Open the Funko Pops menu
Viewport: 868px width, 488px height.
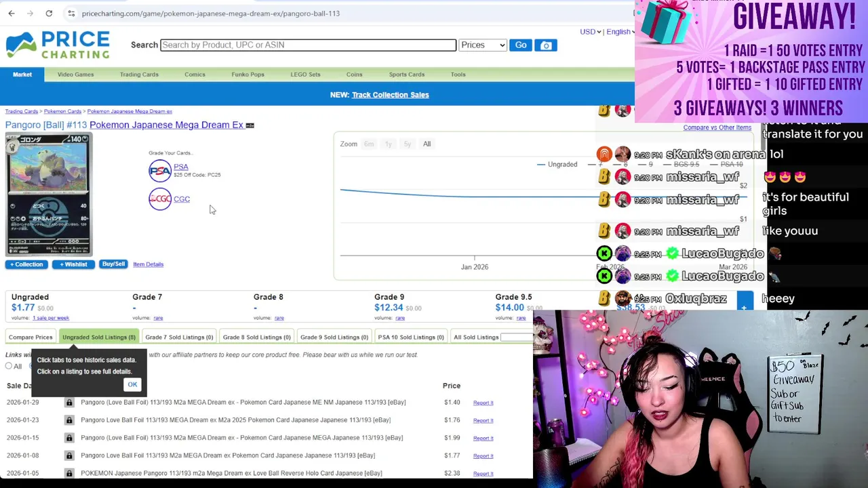(248, 75)
